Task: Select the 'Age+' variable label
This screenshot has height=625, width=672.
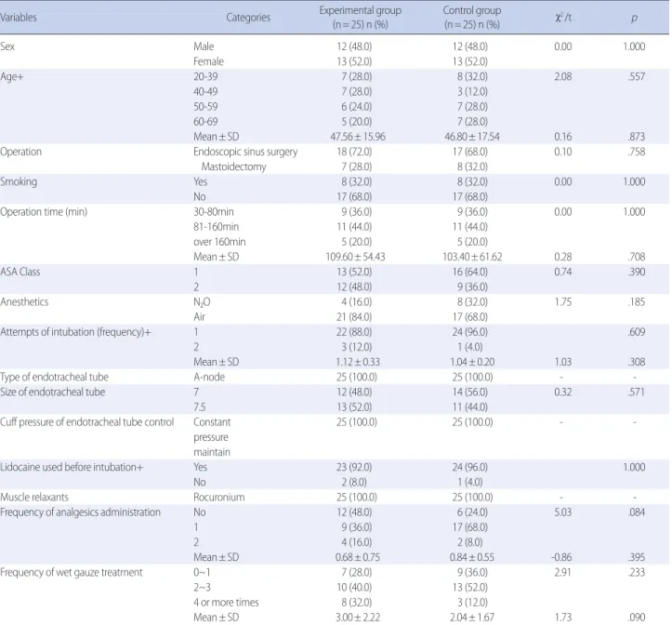Action: (12, 76)
